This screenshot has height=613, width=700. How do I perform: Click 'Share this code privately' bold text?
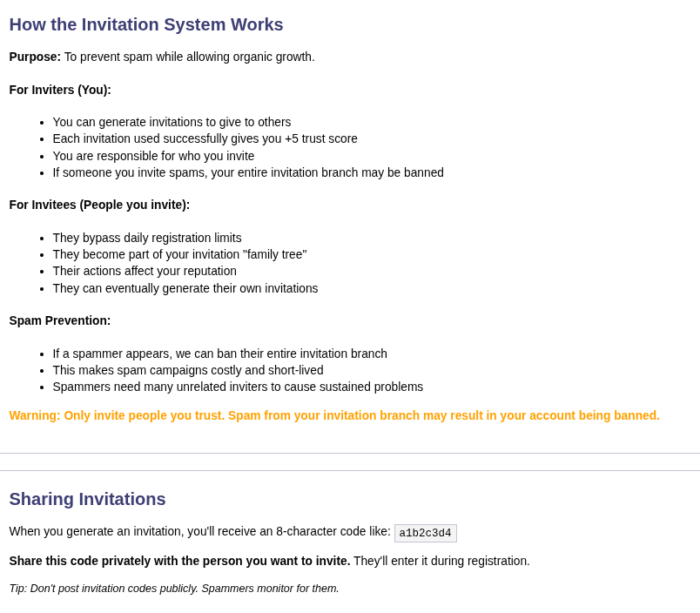tap(179, 561)
